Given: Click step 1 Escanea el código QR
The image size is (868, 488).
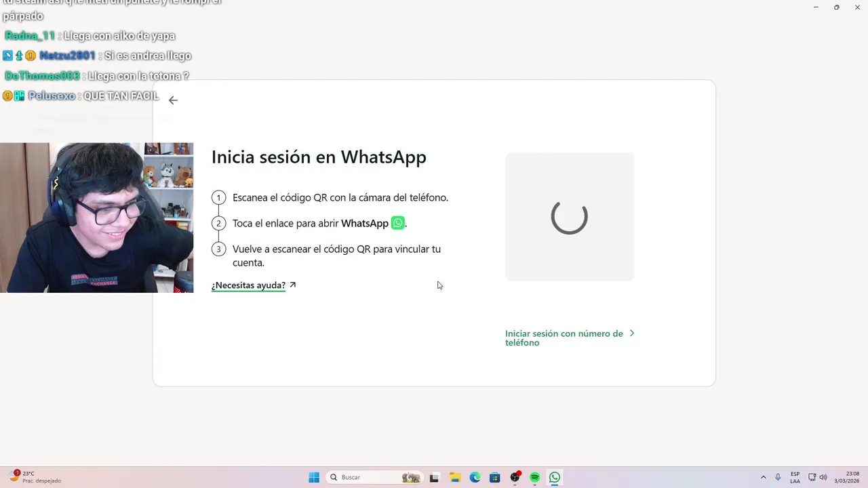Looking at the screenshot, I should (340, 198).
